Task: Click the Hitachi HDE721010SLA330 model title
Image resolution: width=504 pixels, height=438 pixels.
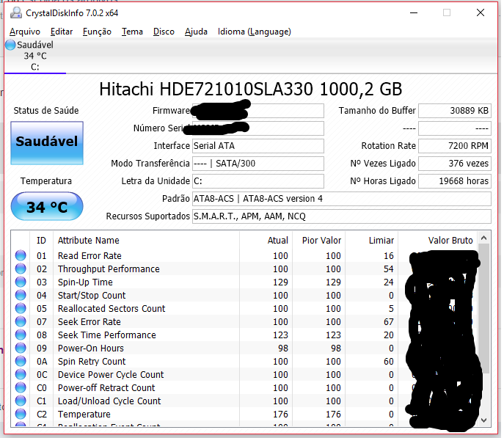Action: click(x=251, y=89)
